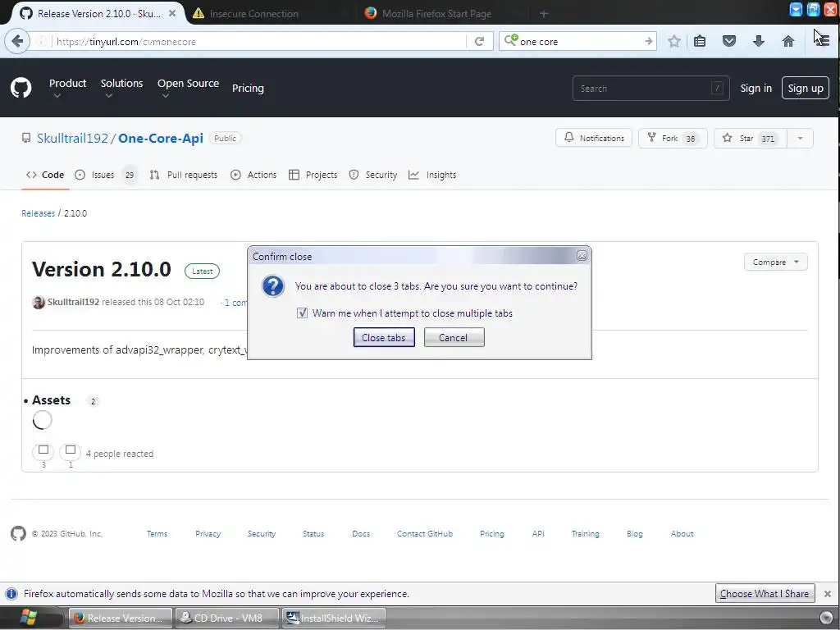Click inside the GitHub Search field
Image resolution: width=840 pixels, height=630 pixels.
point(651,89)
